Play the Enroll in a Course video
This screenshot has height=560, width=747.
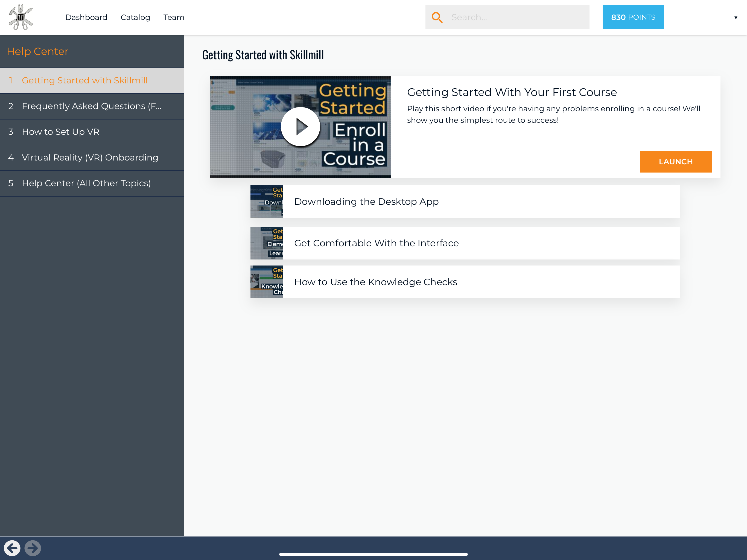[x=300, y=127]
